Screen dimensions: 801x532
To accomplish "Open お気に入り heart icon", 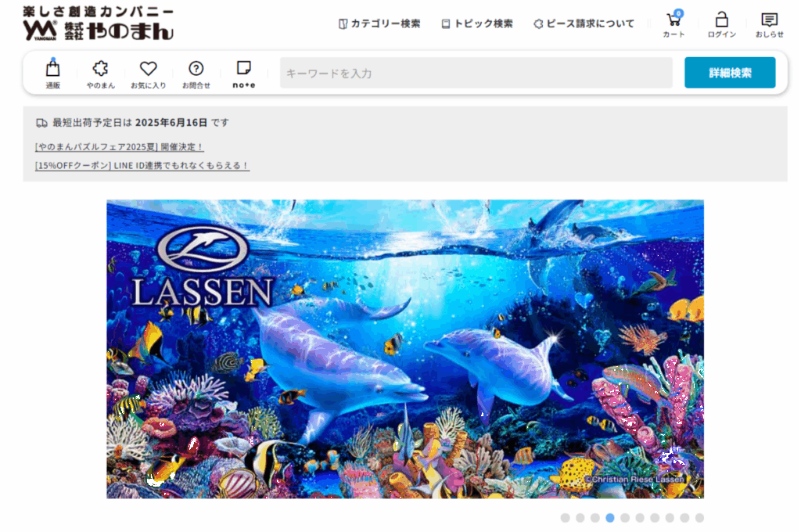I will [148, 69].
